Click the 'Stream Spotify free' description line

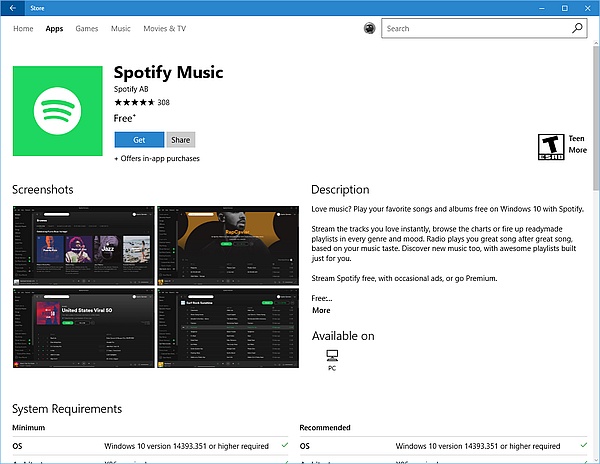404,278
